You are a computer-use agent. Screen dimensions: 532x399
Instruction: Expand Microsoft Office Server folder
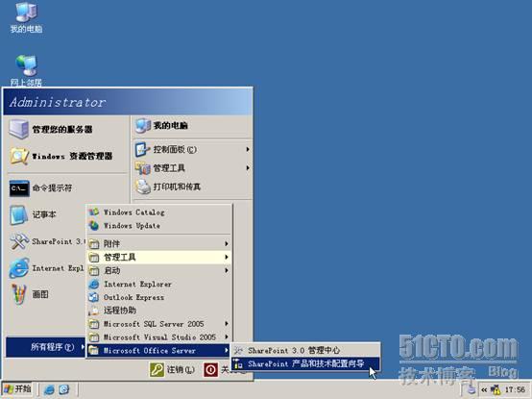click(x=159, y=350)
